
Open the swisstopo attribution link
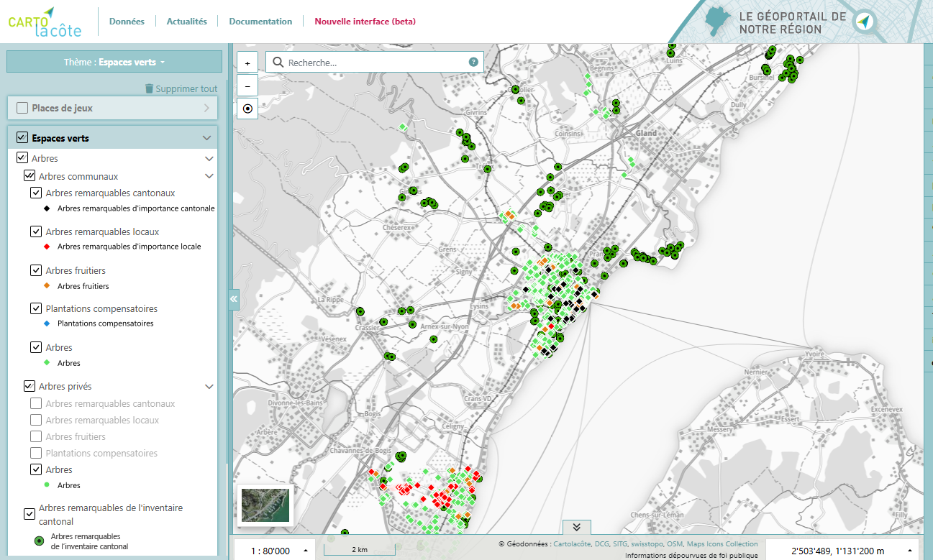(647, 544)
